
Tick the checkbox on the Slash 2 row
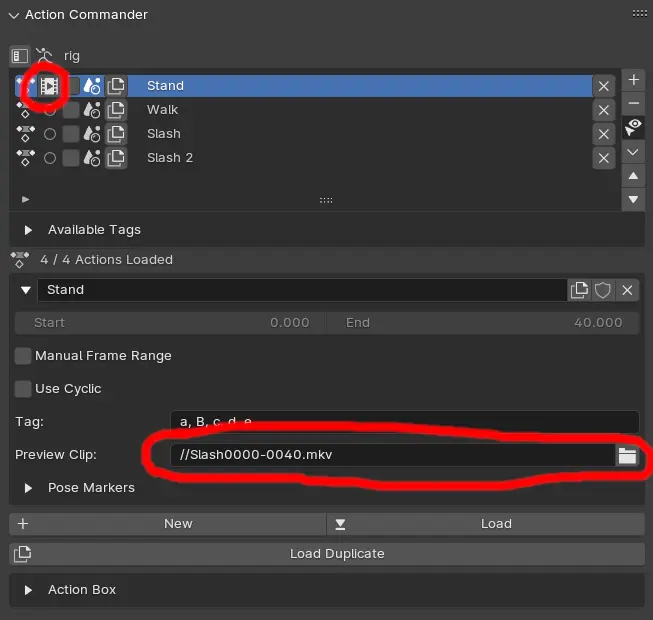(x=71, y=158)
